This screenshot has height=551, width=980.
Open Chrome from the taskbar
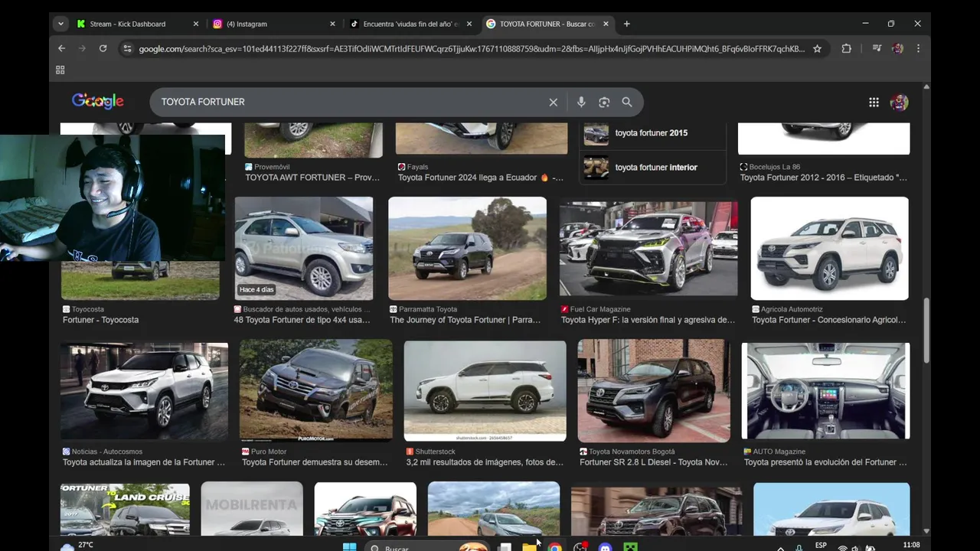click(554, 547)
